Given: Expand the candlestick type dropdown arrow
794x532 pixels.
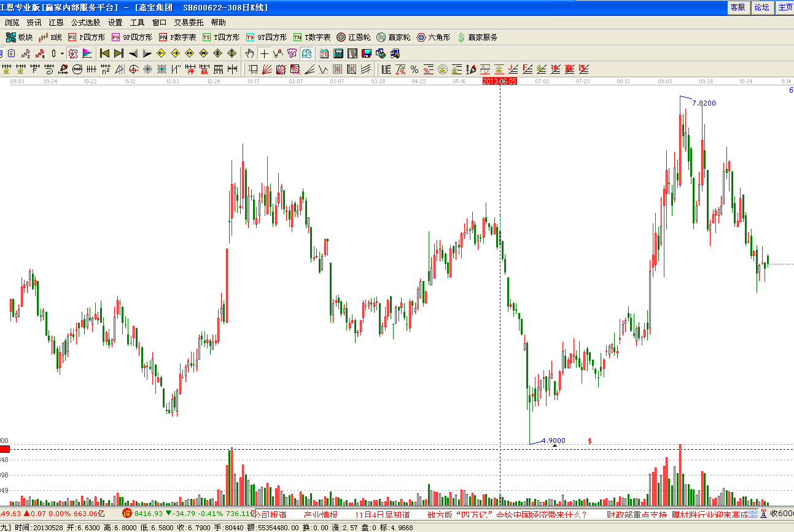Looking at the screenshot, I should 62,53.
